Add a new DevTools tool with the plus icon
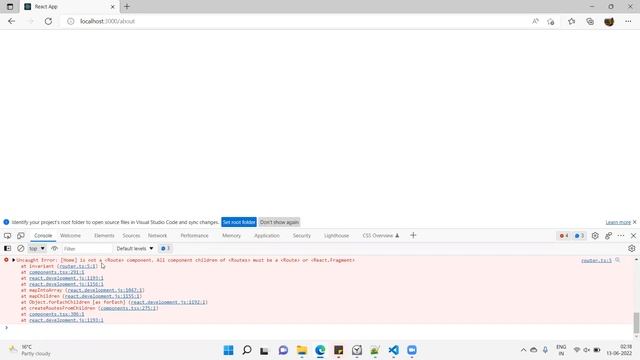 coord(413,235)
